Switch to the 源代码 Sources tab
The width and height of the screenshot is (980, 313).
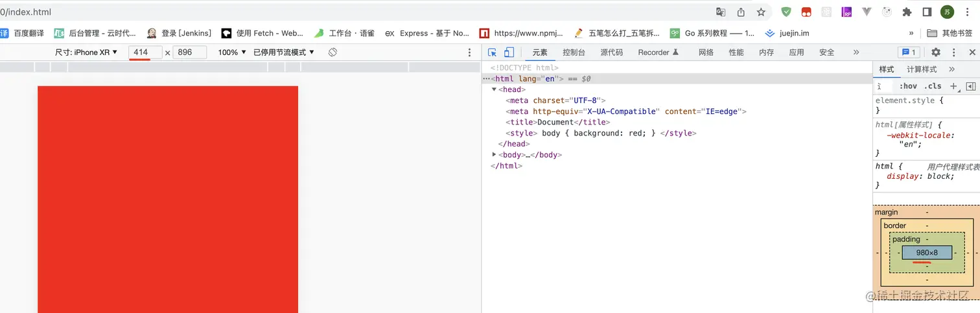(611, 52)
